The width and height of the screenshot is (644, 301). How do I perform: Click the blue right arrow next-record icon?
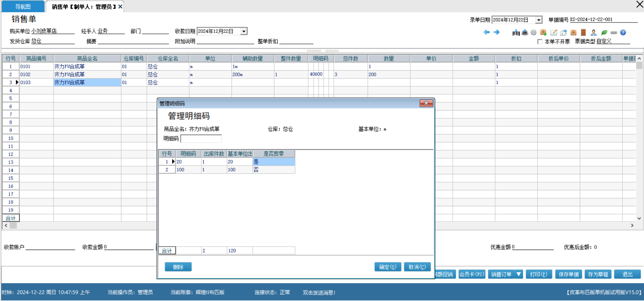click(496, 32)
